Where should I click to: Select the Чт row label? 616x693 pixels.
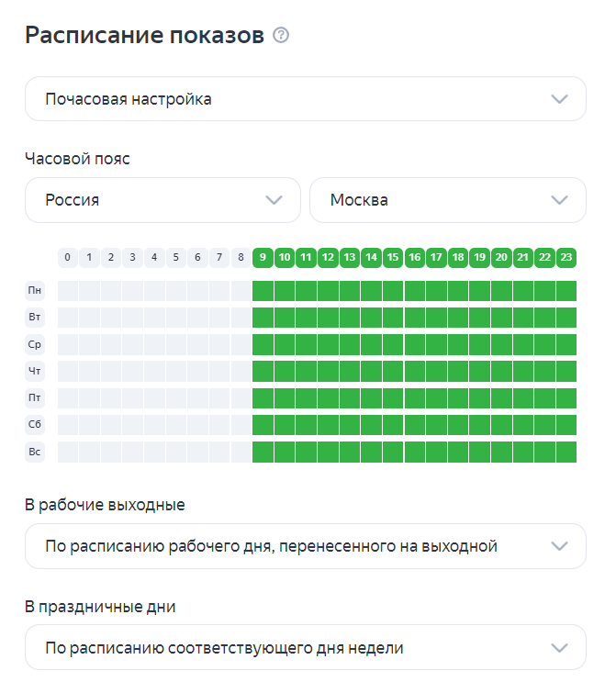pos(35,371)
